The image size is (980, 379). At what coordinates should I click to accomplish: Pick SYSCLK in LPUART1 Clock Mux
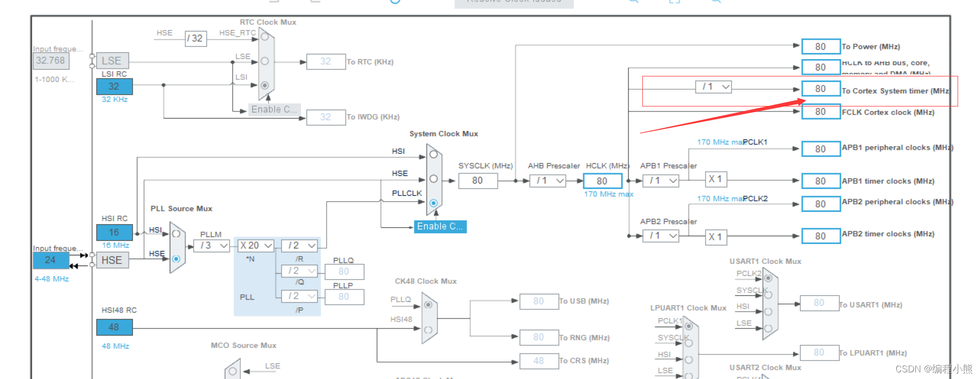point(689,343)
